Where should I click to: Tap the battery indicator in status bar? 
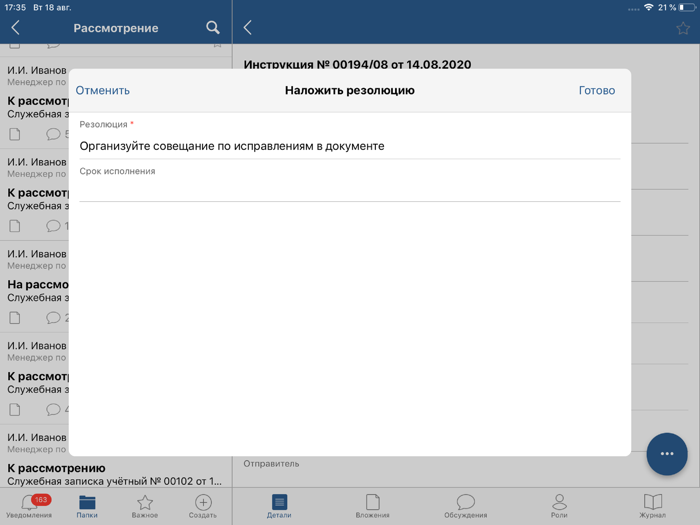coord(687,8)
